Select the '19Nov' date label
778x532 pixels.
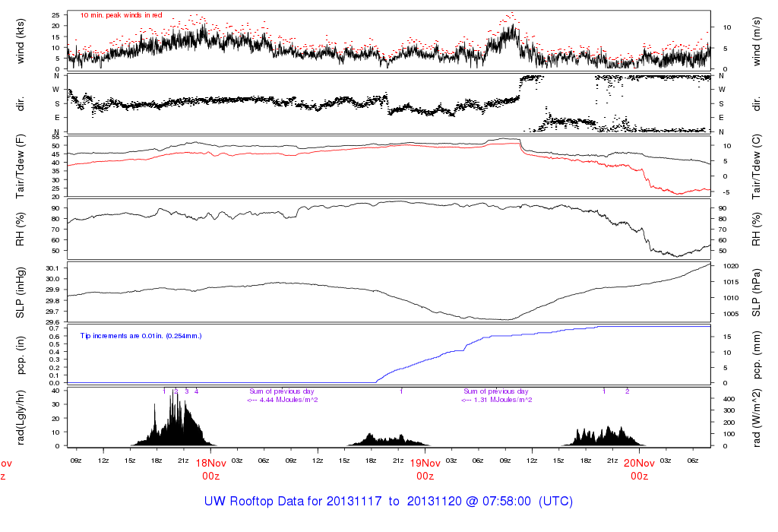(x=425, y=463)
